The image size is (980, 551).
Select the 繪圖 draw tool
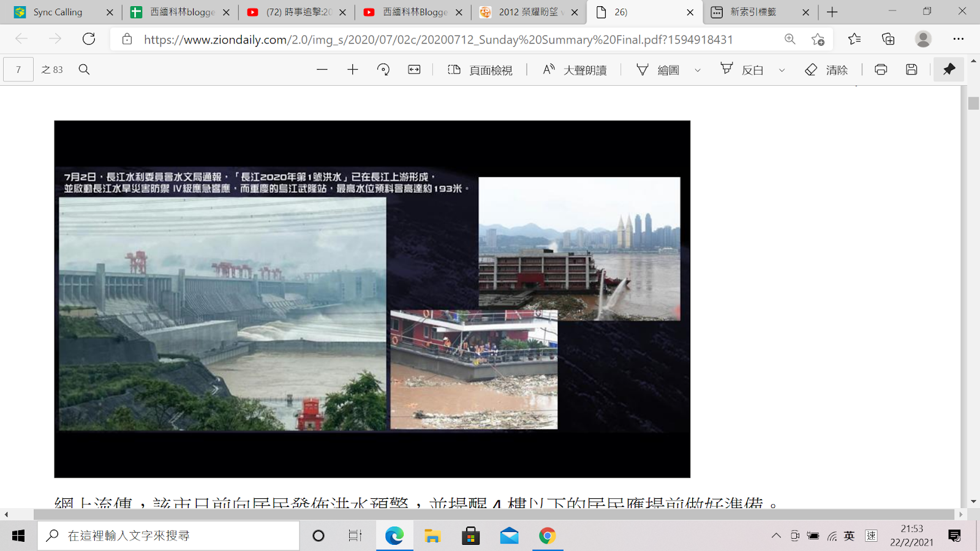(x=658, y=70)
